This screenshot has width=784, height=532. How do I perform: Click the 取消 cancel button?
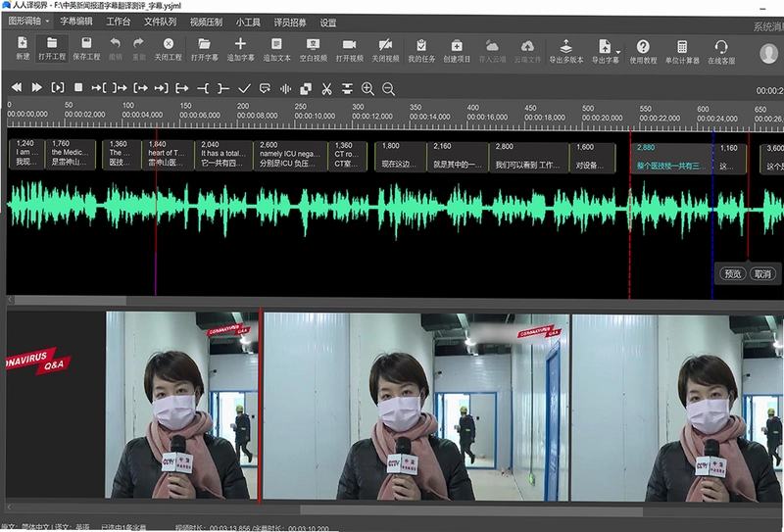point(762,273)
